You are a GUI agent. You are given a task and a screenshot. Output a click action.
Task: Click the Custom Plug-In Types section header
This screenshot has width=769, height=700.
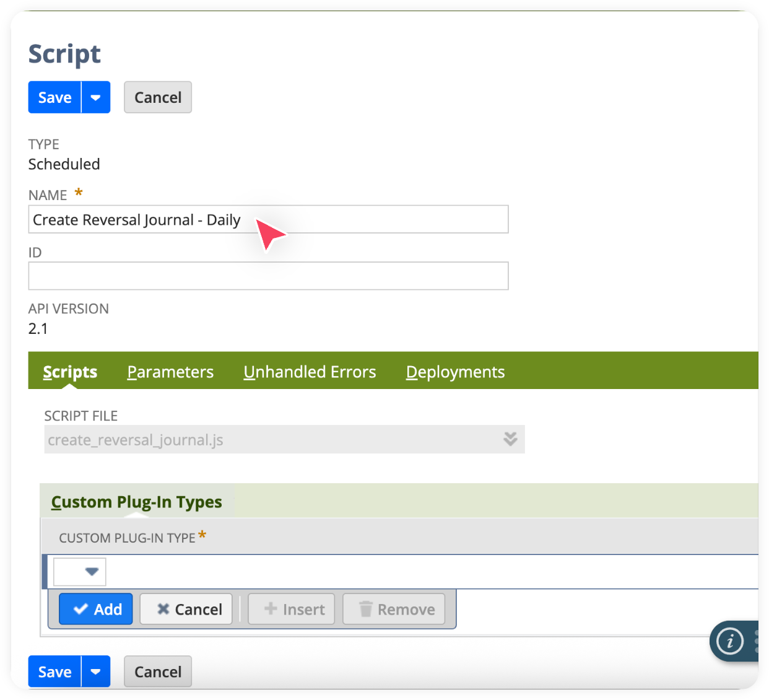136,502
